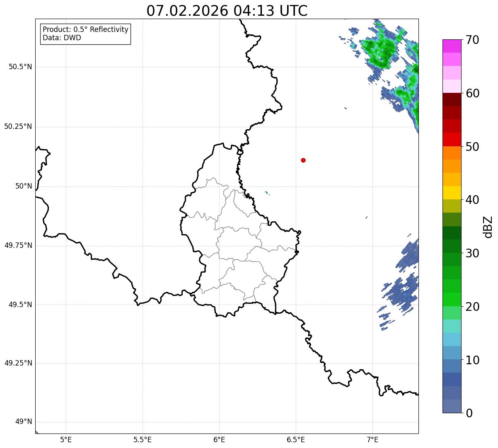
Task: Click the light cyan colorbar segment below 20
Action: pos(452,326)
